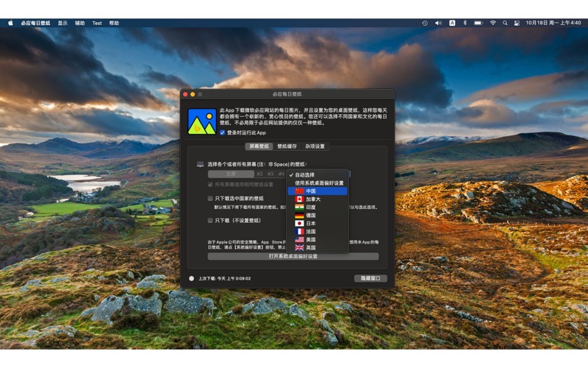Select 中国 with the China flag
The height and width of the screenshot is (368, 588).
318,191
